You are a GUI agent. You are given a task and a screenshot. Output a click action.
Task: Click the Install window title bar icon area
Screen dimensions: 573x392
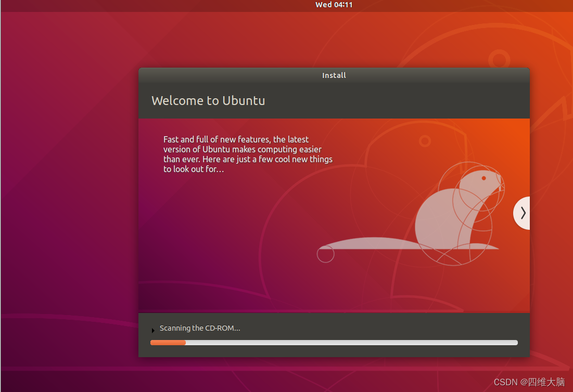click(334, 75)
